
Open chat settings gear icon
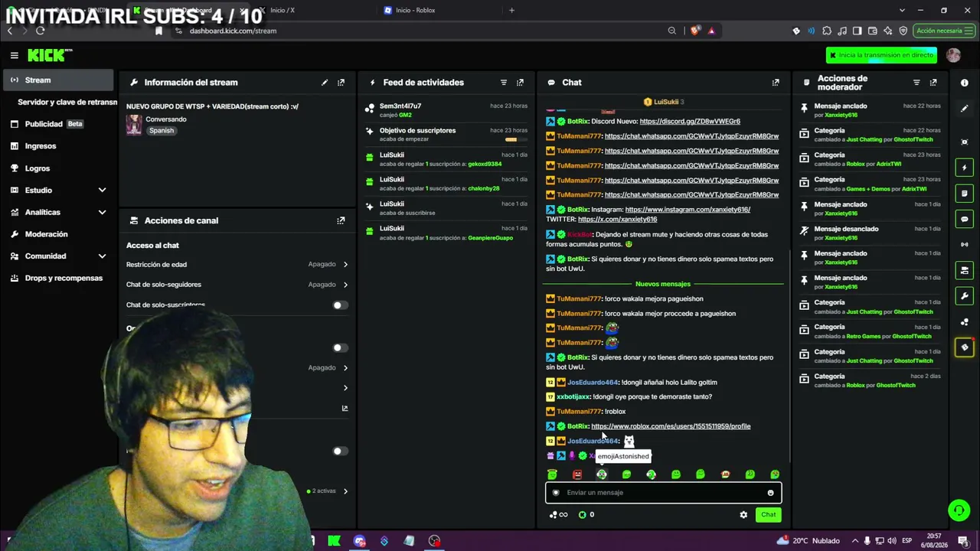pyautogui.click(x=743, y=515)
